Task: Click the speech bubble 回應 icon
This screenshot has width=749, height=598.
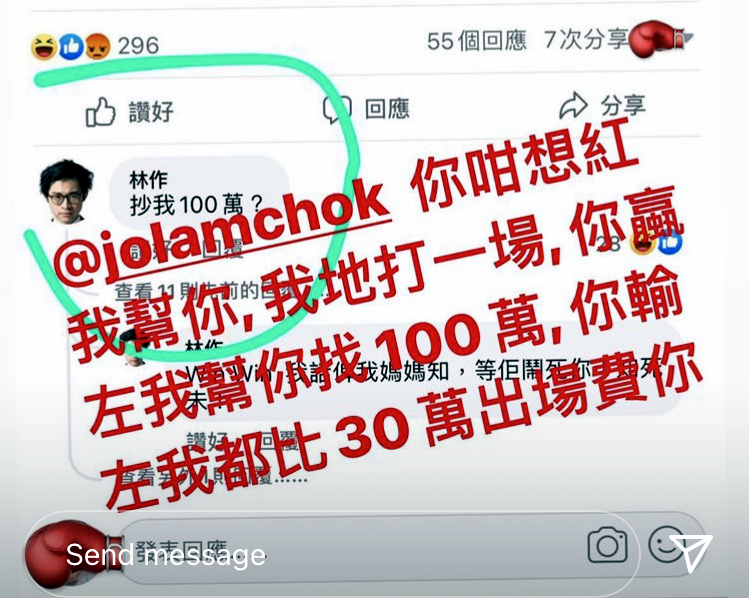Action: [x=337, y=110]
